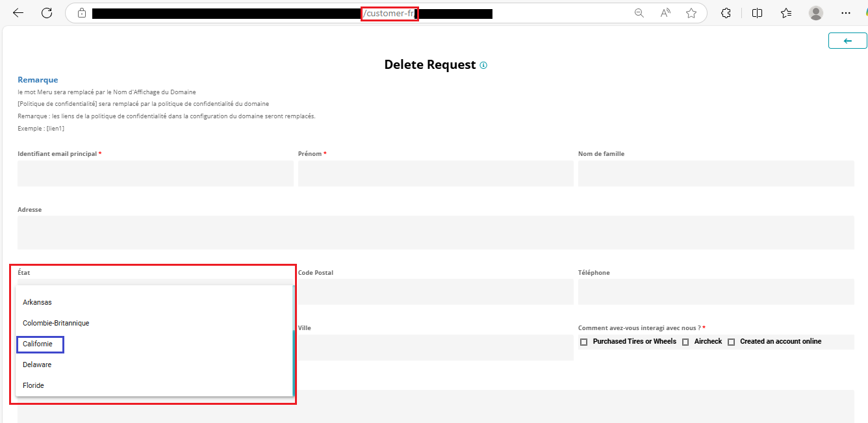Click the teal back arrow button
This screenshot has height=423, width=868.
847,41
